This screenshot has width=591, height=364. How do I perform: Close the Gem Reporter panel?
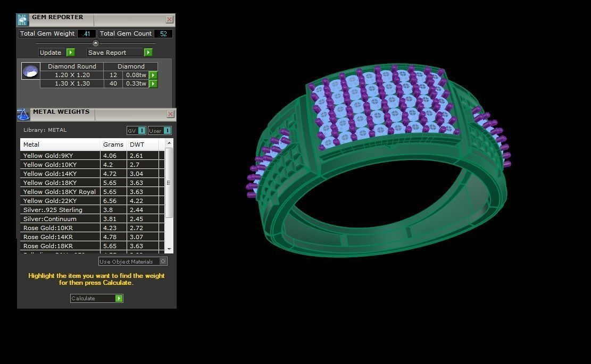pyautogui.click(x=170, y=20)
